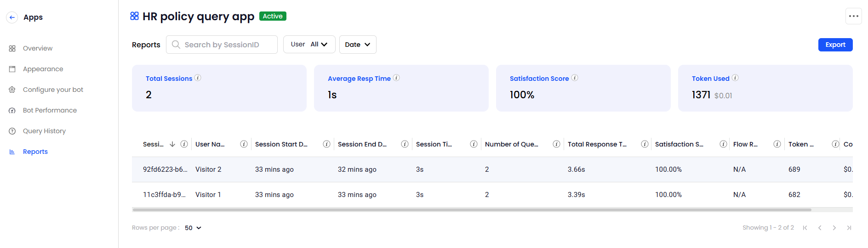Open Query History from the sidebar
This screenshot has width=868, height=248.
pyautogui.click(x=44, y=131)
